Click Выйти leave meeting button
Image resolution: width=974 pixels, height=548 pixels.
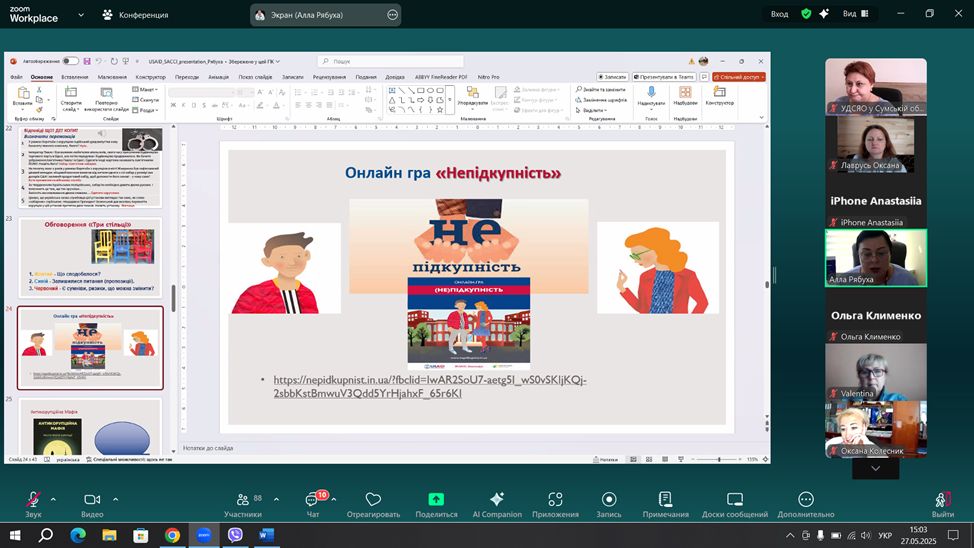(x=941, y=501)
